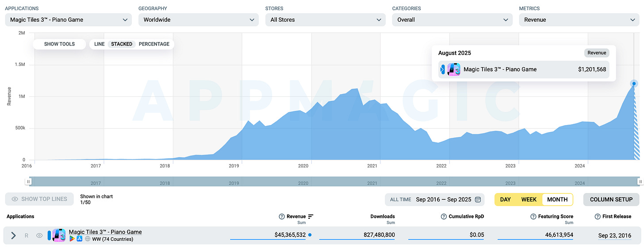Click the globe icon beside WW countries
Screen dimensions: 644x251
point(88,239)
